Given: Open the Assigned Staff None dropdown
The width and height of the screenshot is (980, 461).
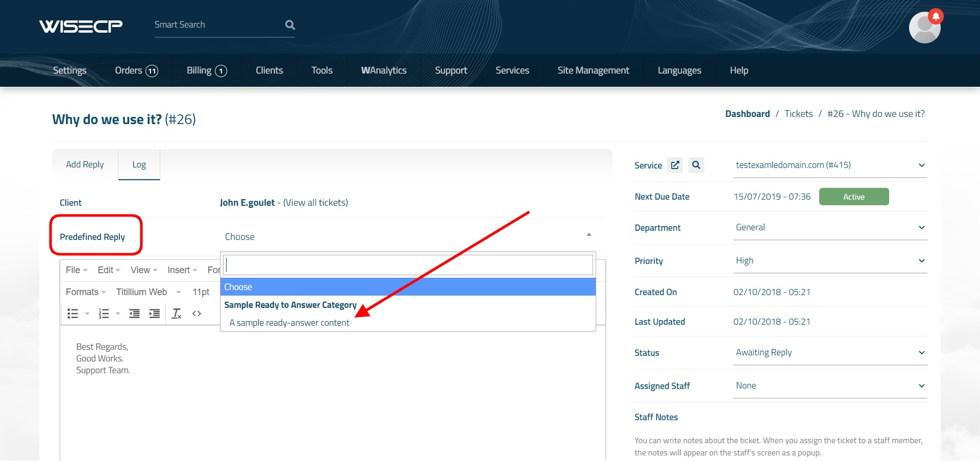Looking at the screenshot, I should tap(830, 386).
